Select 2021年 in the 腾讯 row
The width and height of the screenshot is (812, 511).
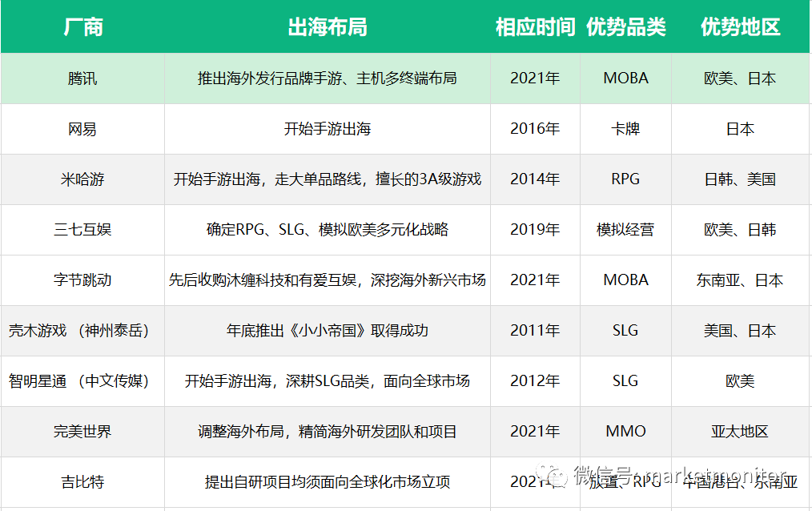pos(535,78)
